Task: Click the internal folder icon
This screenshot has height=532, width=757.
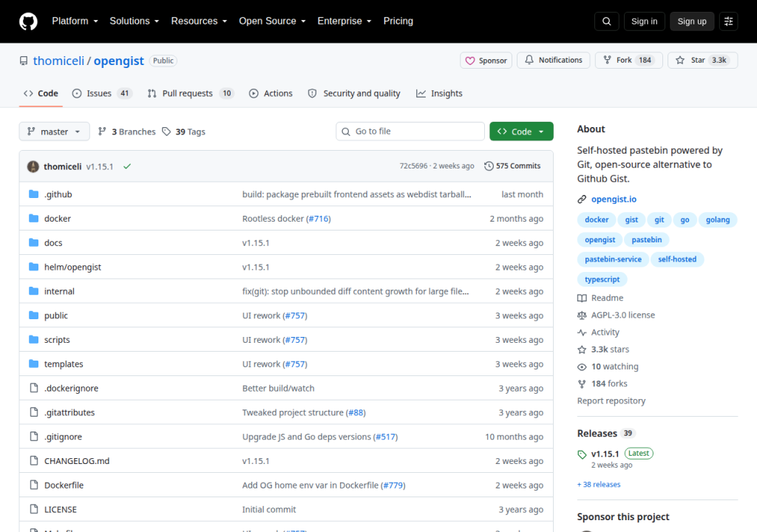Action: coord(33,290)
